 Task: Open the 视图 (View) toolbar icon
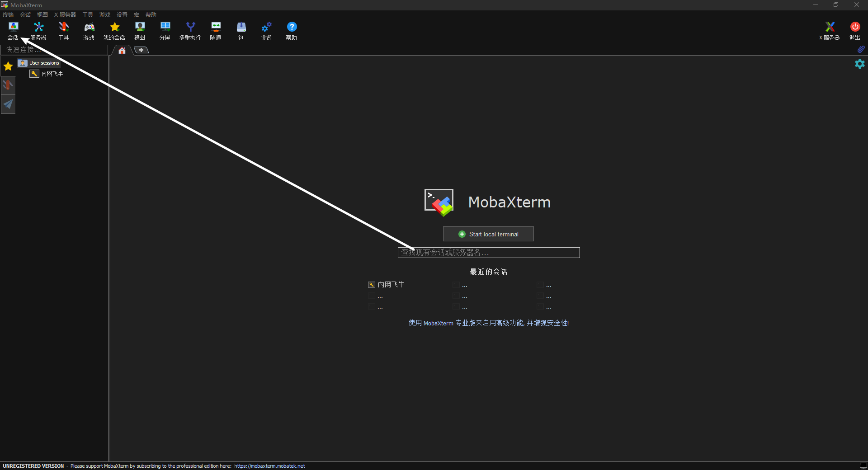point(140,31)
